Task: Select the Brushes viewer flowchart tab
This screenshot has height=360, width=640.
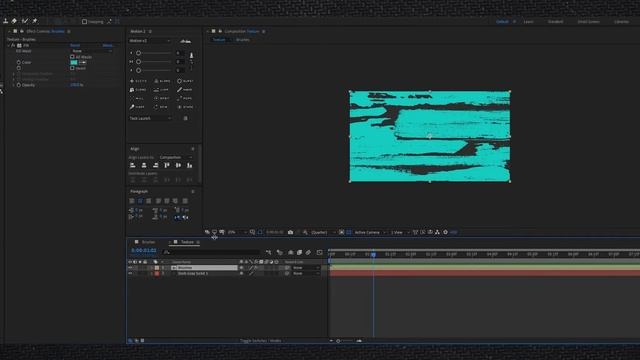Action: [242, 40]
